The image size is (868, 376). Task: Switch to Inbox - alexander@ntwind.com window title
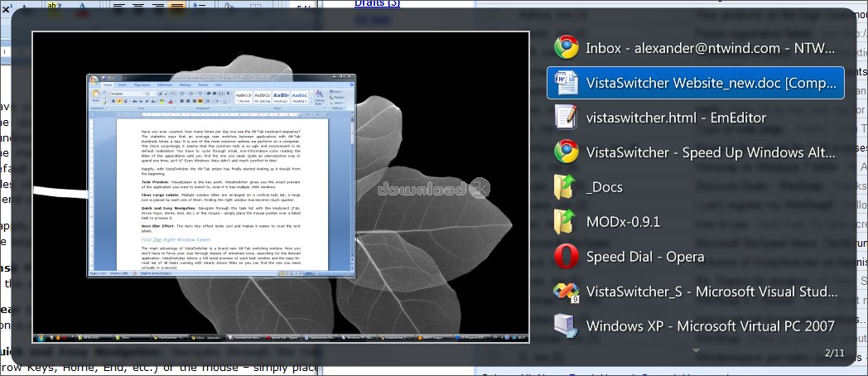point(709,48)
